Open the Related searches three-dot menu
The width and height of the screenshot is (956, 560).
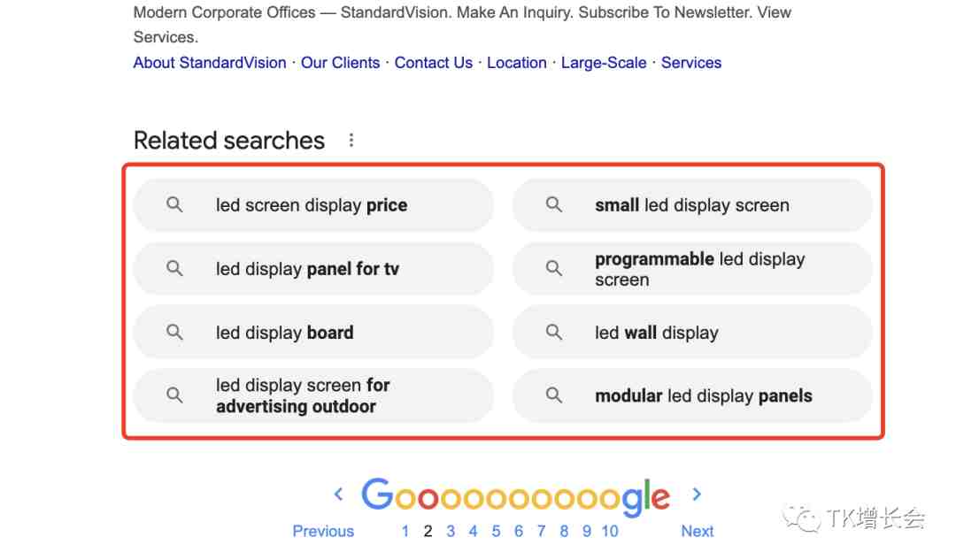tap(351, 141)
